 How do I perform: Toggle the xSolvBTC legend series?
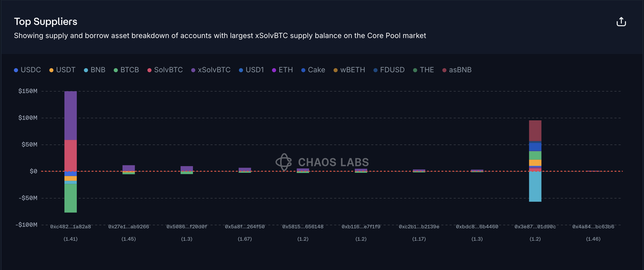(x=211, y=70)
